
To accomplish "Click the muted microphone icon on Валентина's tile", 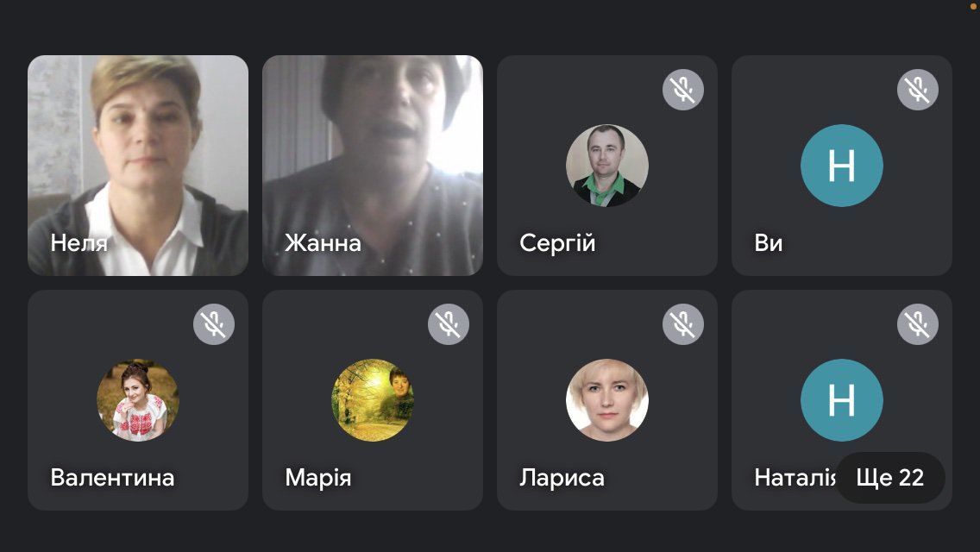I will 214,323.
